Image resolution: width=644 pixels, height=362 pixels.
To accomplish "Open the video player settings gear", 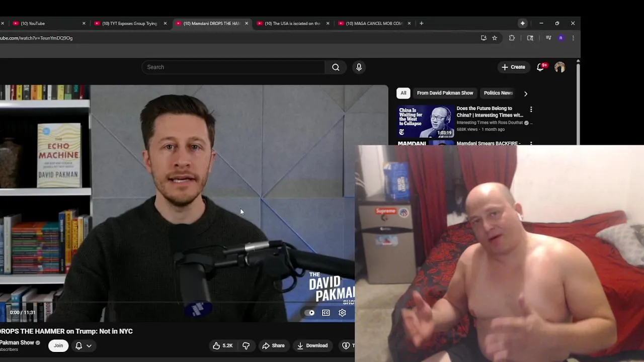I will (x=342, y=313).
